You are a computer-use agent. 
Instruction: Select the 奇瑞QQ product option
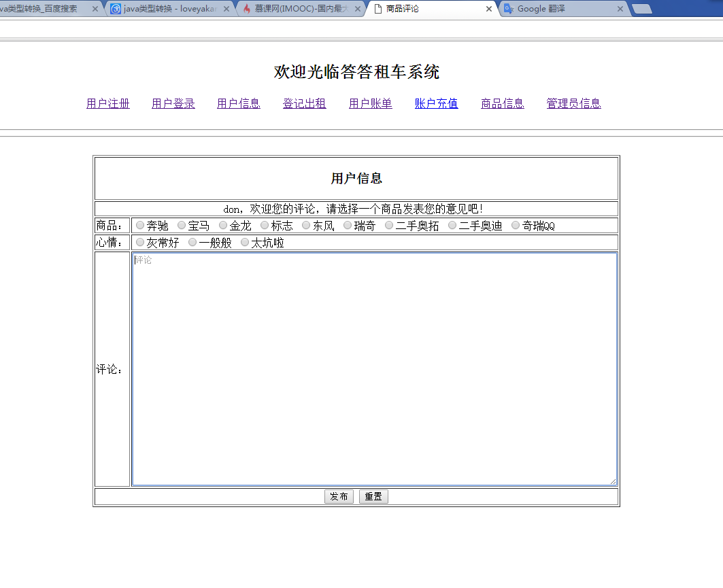pyautogui.click(x=515, y=225)
